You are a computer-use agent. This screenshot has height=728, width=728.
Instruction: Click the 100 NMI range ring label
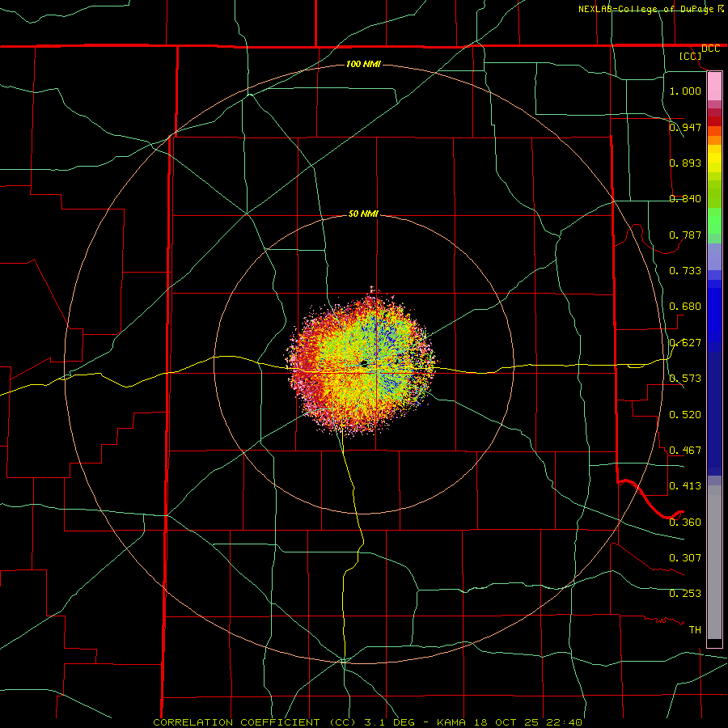[x=363, y=64]
